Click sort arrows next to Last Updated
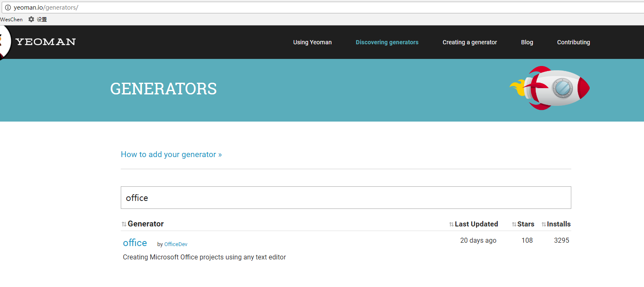644x287 pixels. pos(451,224)
